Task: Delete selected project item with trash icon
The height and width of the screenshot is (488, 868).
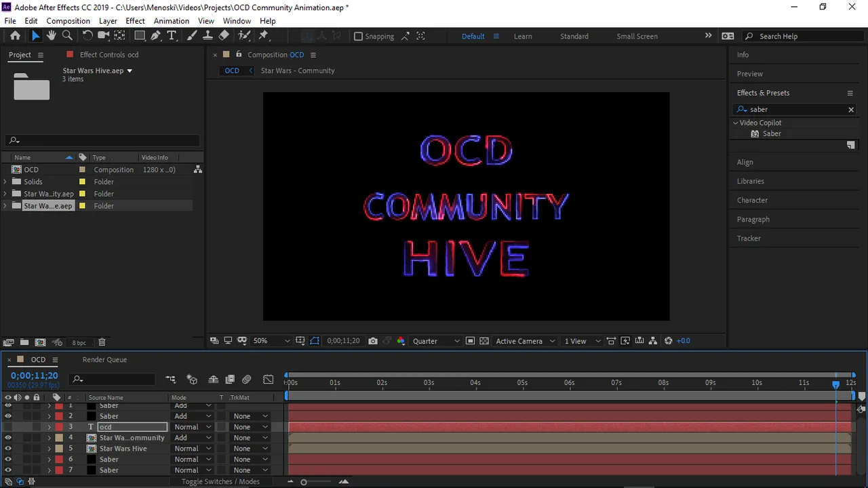Action: (x=102, y=342)
